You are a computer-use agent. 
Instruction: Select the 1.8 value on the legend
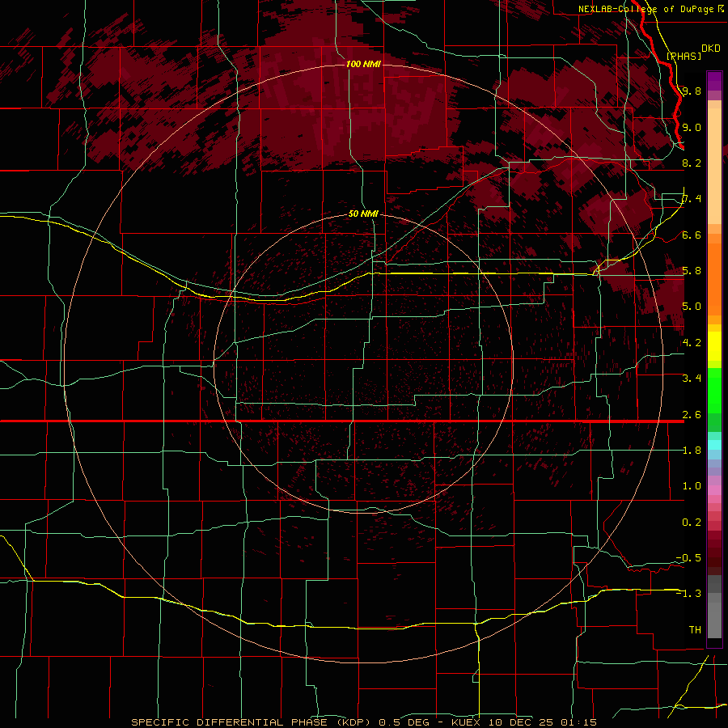(692, 451)
